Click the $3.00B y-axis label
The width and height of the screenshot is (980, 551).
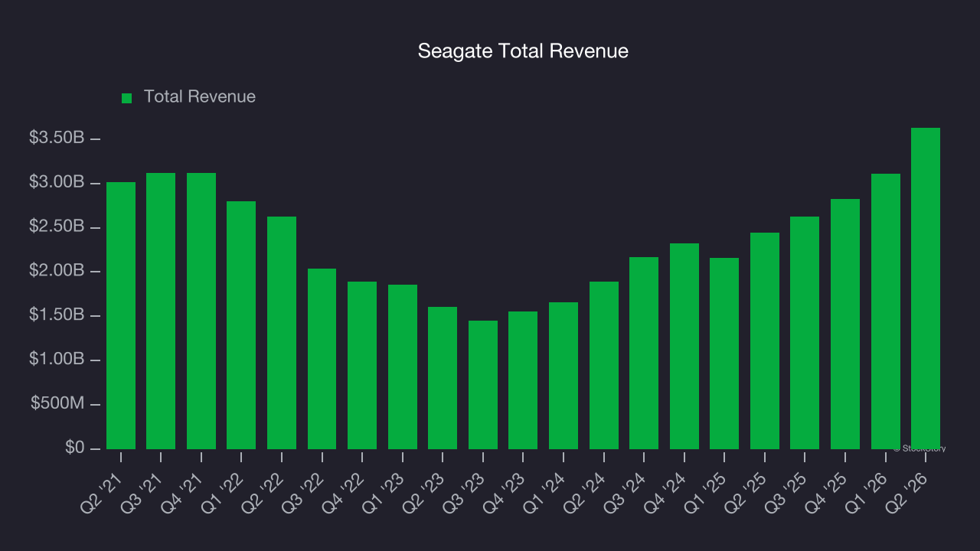click(x=57, y=182)
